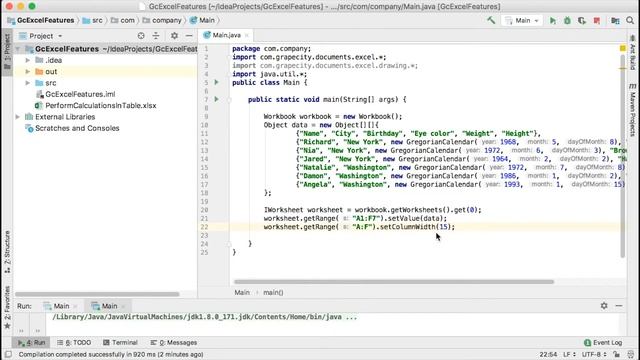Click the Main breadcrumb below editor
This screenshot has width=640, height=360.
coord(242,292)
